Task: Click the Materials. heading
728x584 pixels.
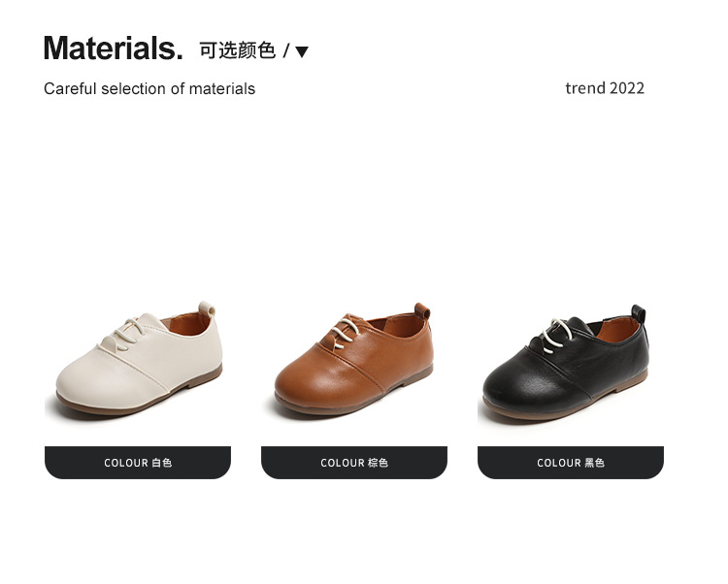Action: (114, 49)
